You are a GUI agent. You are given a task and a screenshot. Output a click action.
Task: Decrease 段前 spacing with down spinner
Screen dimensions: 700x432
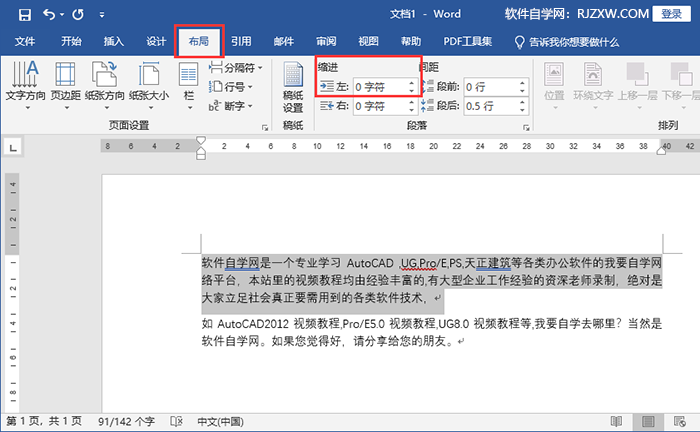click(x=522, y=91)
